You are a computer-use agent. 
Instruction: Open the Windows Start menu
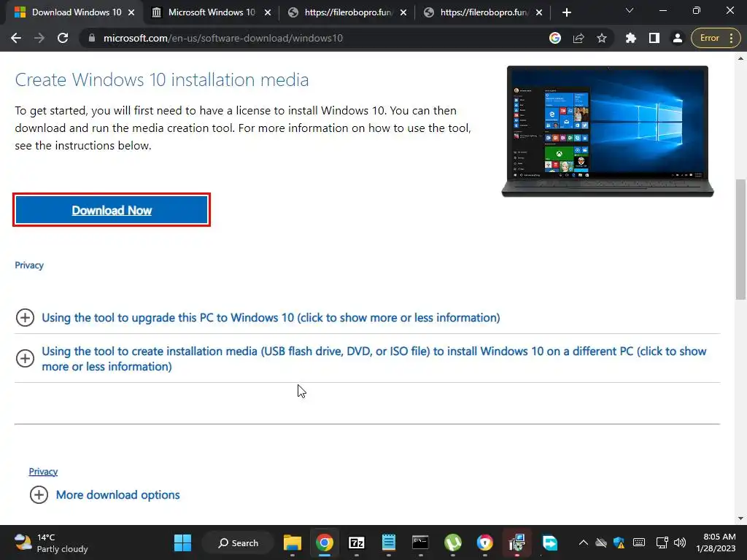[x=182, y=542]
